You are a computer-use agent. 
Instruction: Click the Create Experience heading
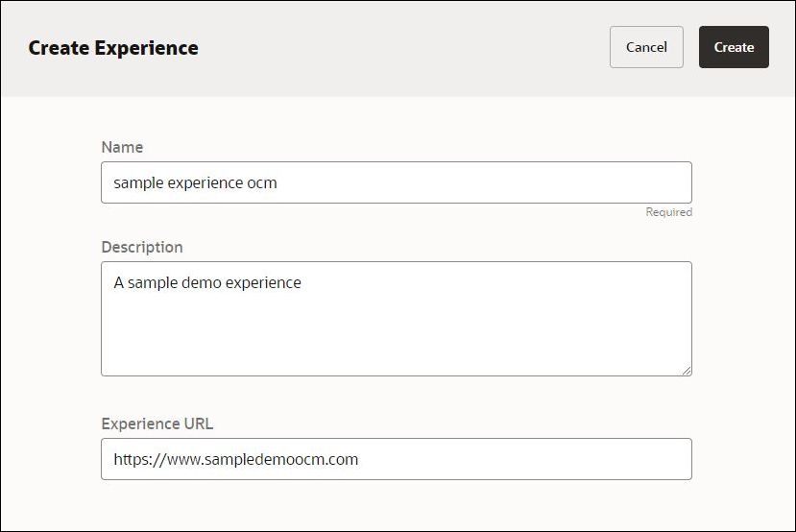pos(113,47)
